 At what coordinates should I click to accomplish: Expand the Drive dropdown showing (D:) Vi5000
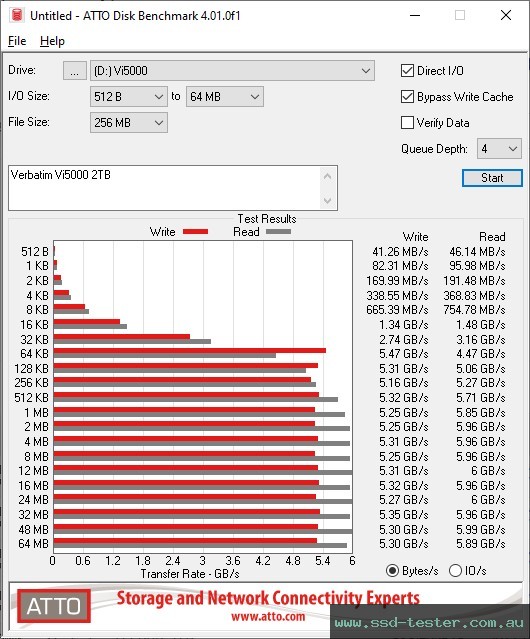232,71
